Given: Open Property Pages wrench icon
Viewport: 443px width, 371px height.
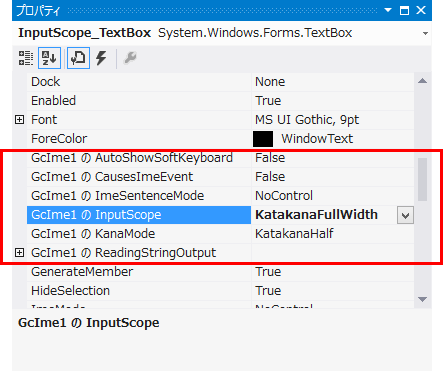Looking at the screenshot, I should [130, 58].
